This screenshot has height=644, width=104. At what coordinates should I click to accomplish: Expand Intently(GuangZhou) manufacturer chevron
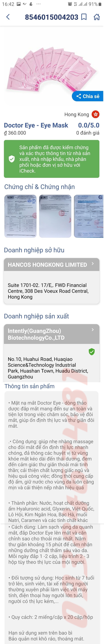(93, 330)
